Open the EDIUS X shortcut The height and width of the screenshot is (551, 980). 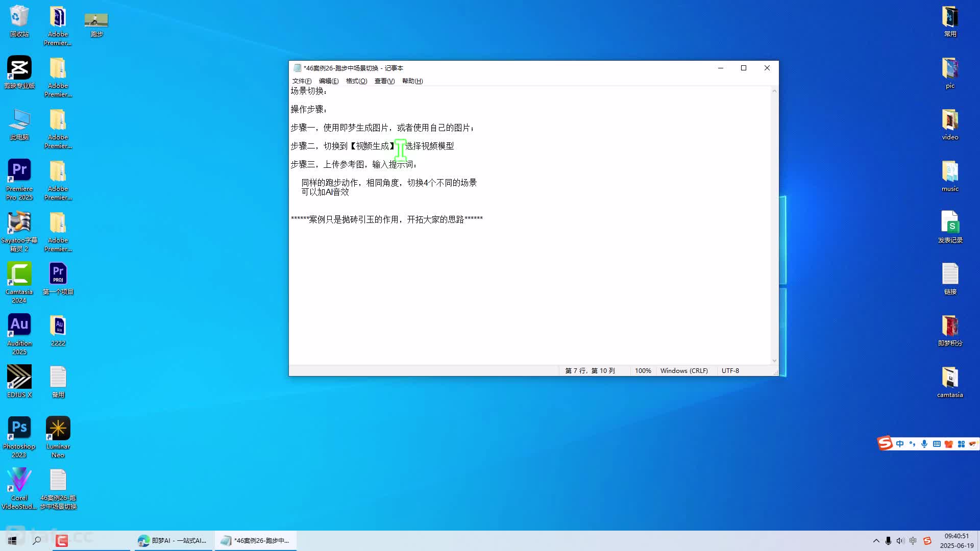pos(19,378)
